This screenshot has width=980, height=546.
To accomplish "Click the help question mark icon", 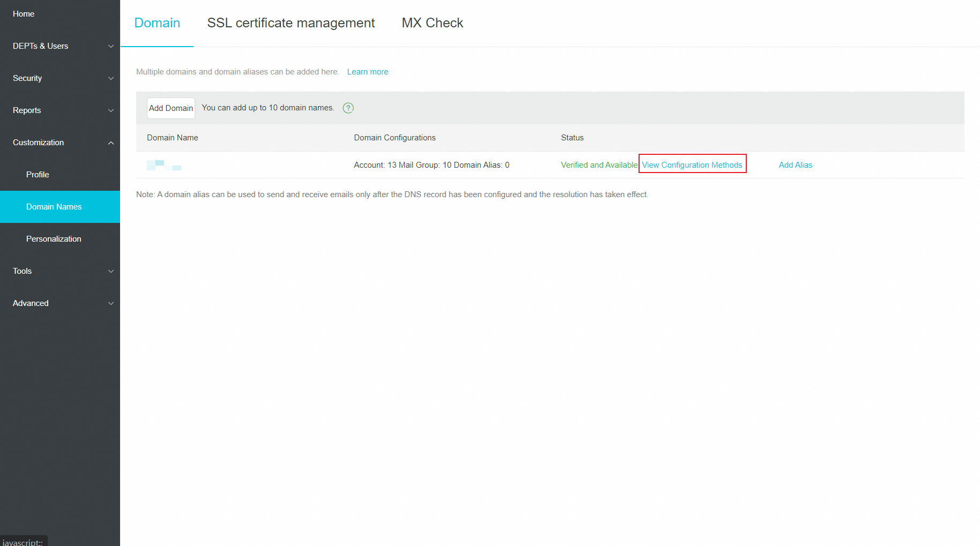I will 348,108.
